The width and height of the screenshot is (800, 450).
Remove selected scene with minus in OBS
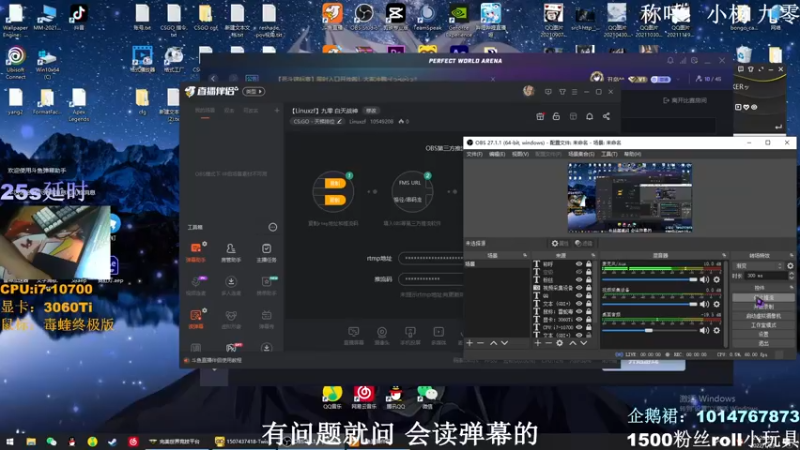click(x=480, y=343)
